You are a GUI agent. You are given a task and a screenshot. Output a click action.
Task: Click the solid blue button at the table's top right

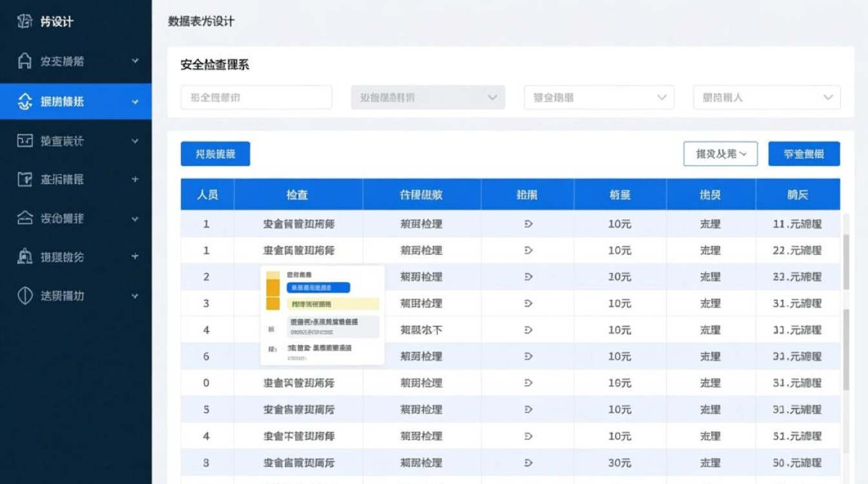[803, 154]
